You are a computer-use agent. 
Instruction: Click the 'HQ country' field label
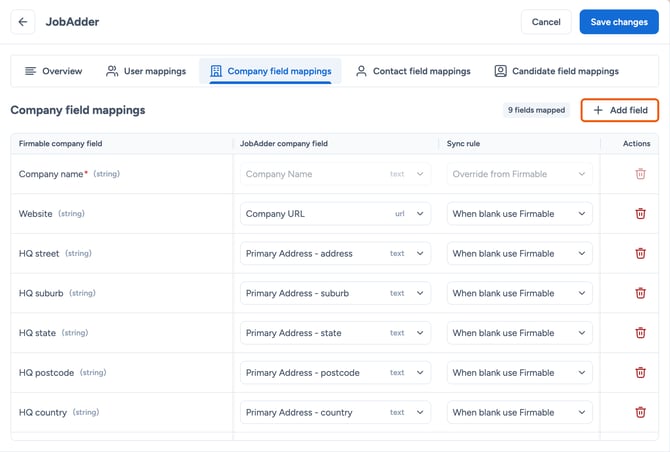point(43,412)
